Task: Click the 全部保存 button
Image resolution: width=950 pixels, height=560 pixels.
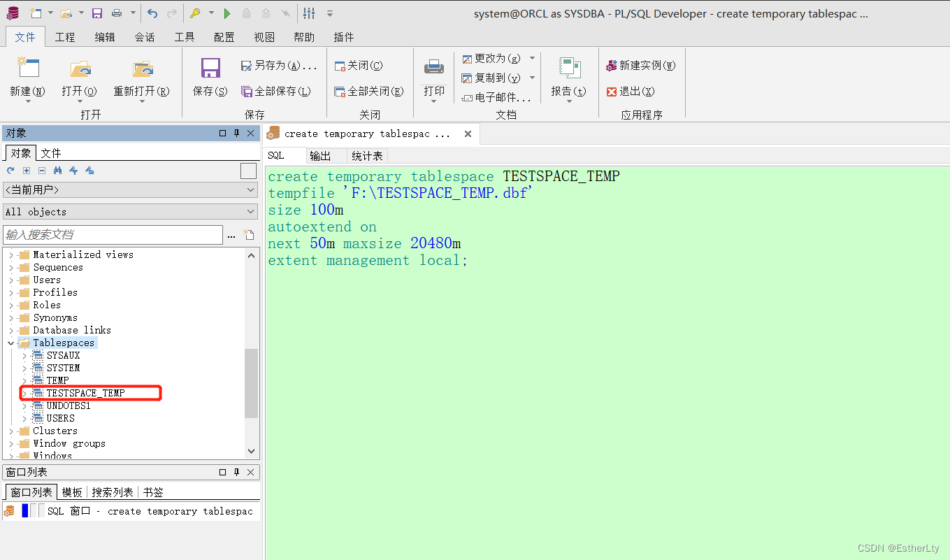Action: (276, 92)
